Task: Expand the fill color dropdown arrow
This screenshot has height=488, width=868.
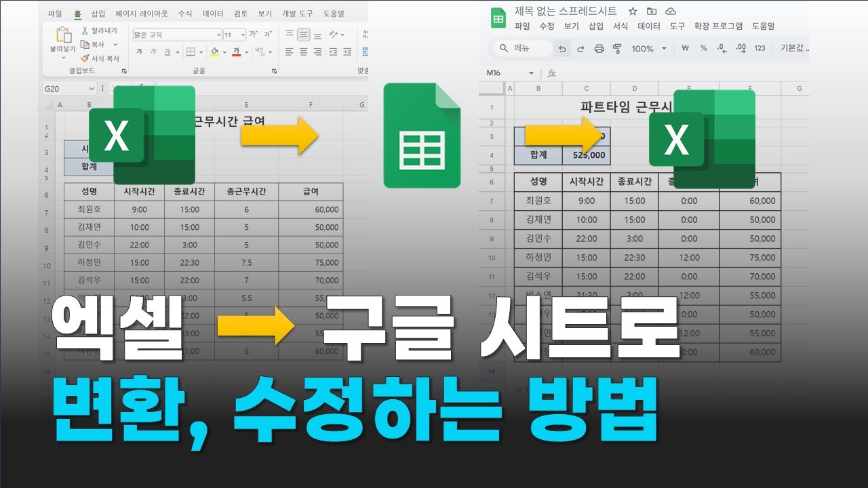Action: 224,52
